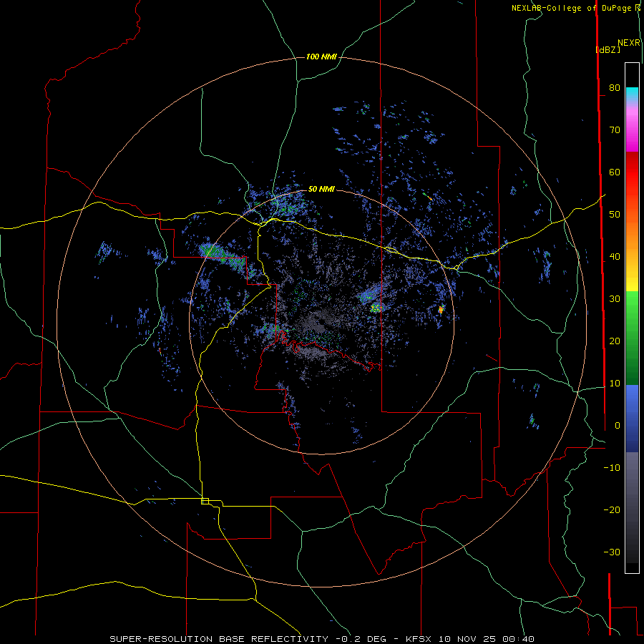
Task: Click the -0.2 DEG elevation angle text
Action: click(x=361, y=639)
